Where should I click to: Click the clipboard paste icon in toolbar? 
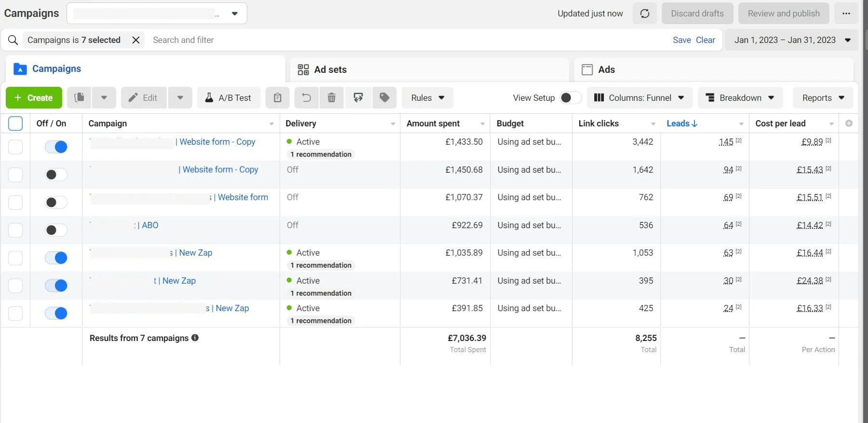pyautogui.click(x=277, y=97)
